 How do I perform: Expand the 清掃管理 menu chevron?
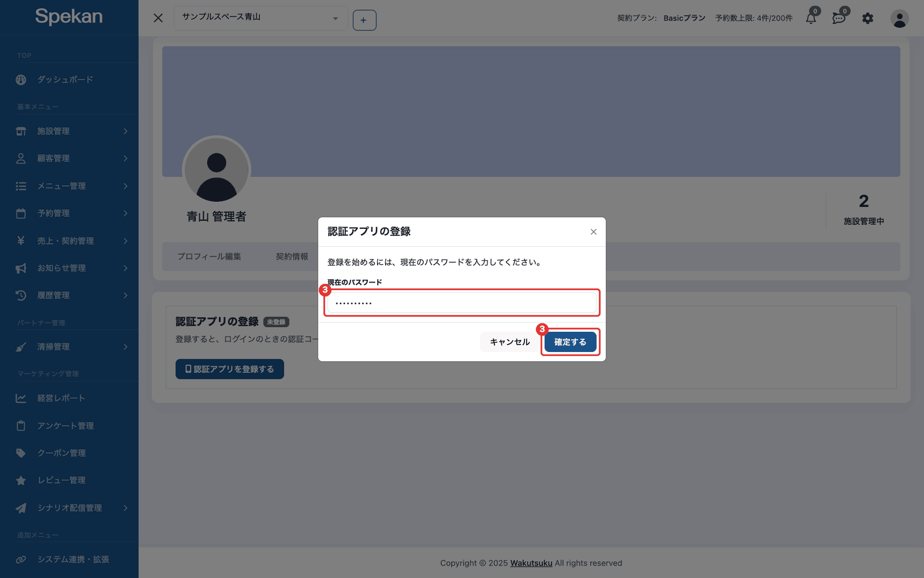click(x=125, y=347)
